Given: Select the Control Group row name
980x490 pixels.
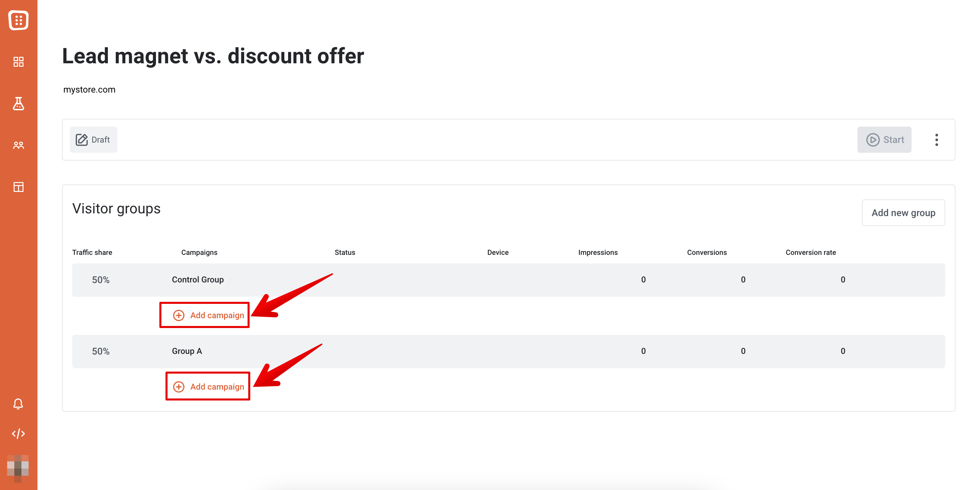Looking at the screenshot, I should click(198, 280).
